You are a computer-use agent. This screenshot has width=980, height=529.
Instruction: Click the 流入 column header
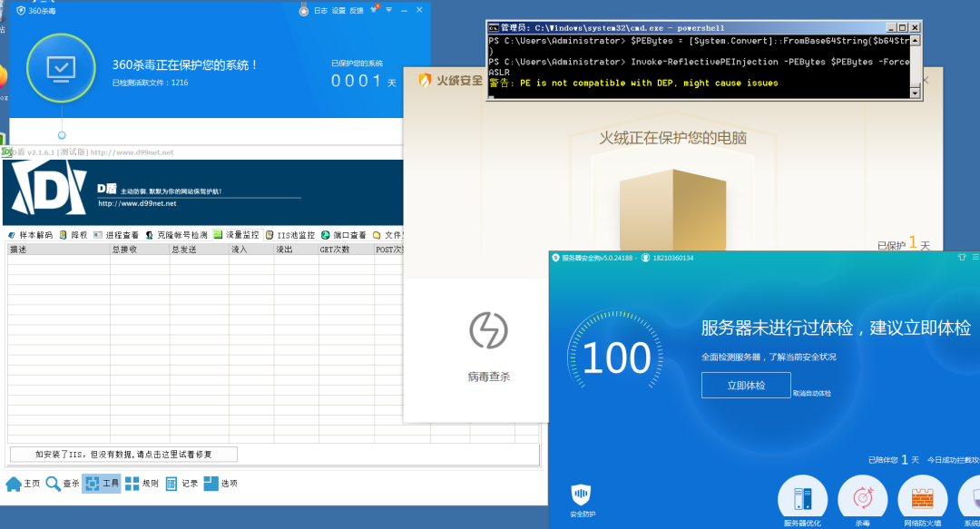pyautogui.click(x=251, y=250)
